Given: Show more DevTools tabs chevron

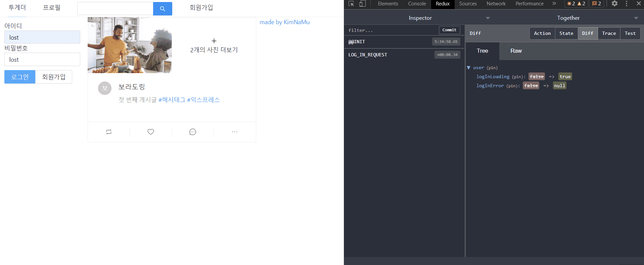Looking at the screenshot, I should [554, 4].
